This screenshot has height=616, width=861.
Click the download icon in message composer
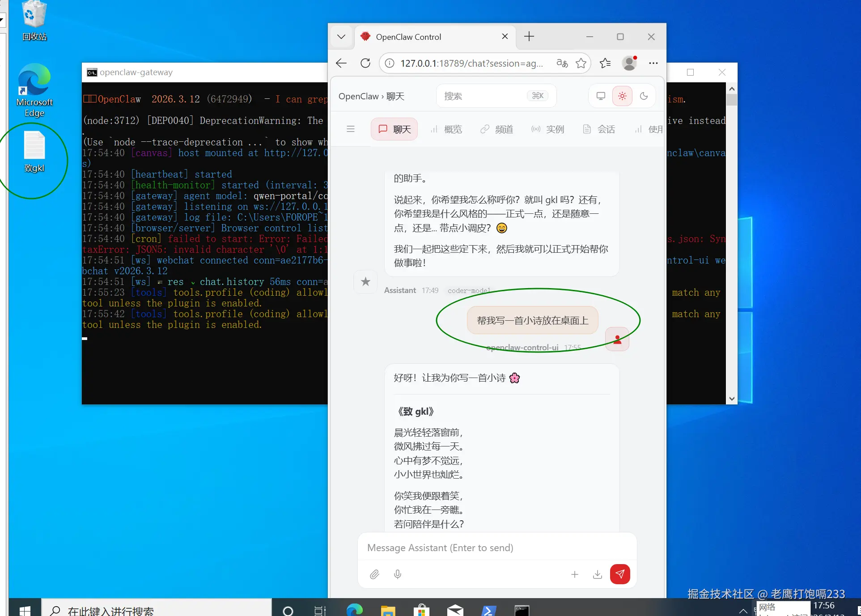pos(597,574)
